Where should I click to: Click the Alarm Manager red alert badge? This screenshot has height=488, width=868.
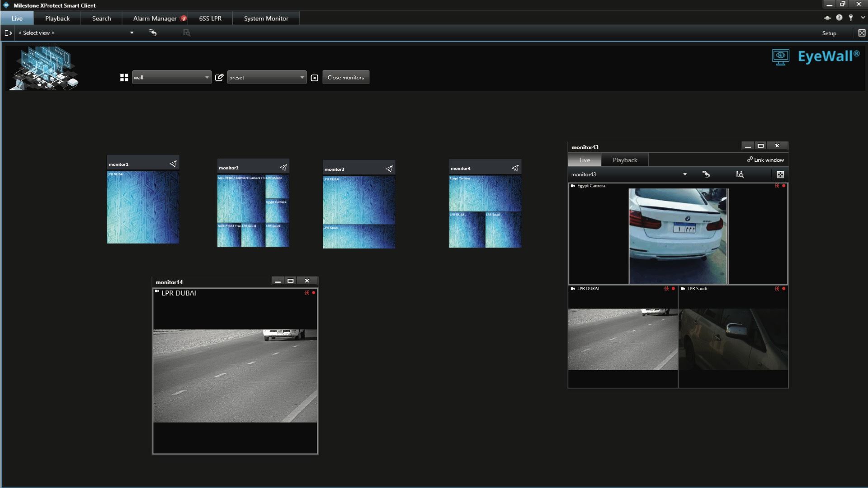183,19
